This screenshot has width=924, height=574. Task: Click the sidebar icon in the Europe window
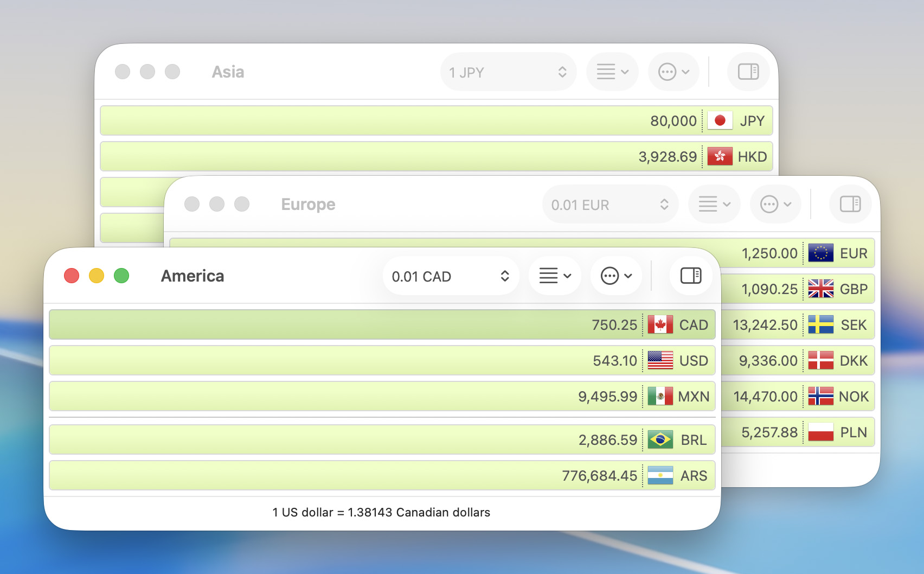[849, 204]
